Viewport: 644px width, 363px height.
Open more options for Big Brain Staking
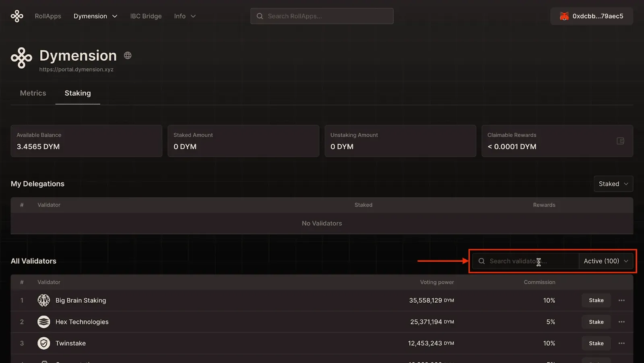tap(621, 300)
